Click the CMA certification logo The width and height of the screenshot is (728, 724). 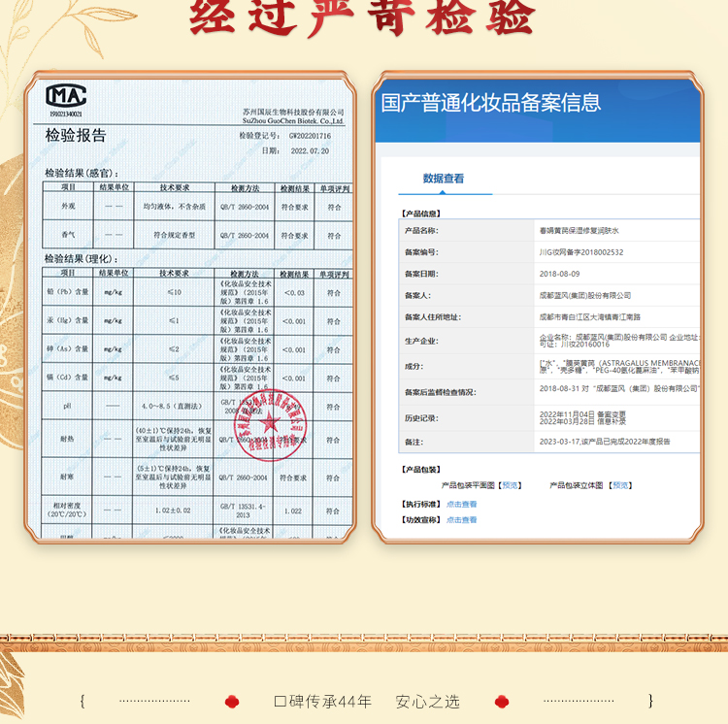pyautogui.click(x=66, y=95)
